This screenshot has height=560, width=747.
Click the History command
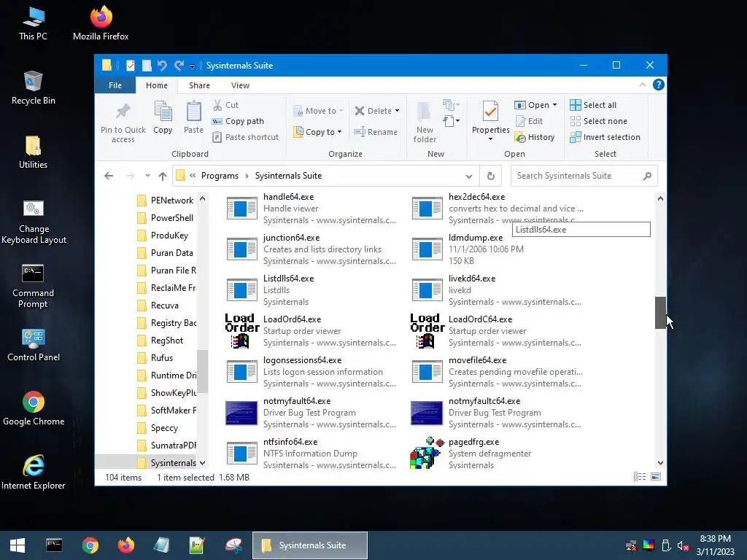[535, 137]
